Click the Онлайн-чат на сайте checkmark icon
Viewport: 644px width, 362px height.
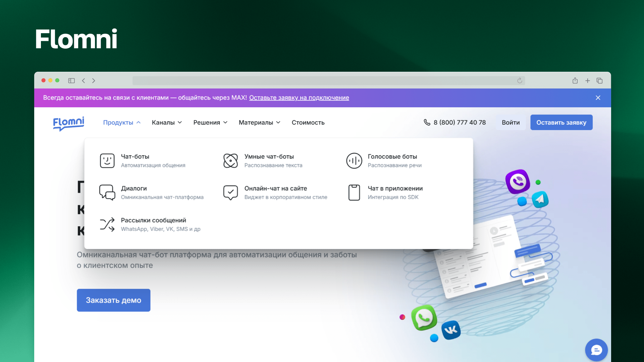point(230,193)
